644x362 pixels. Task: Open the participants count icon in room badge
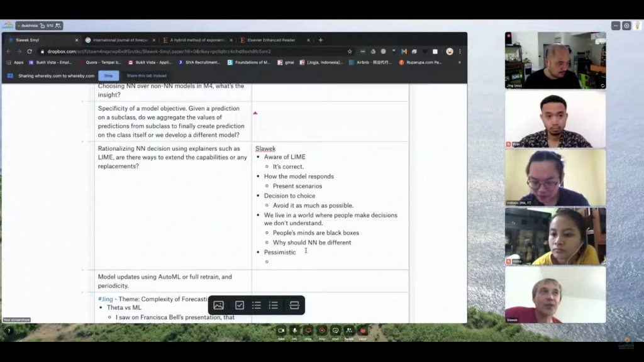tap(58, 25)
